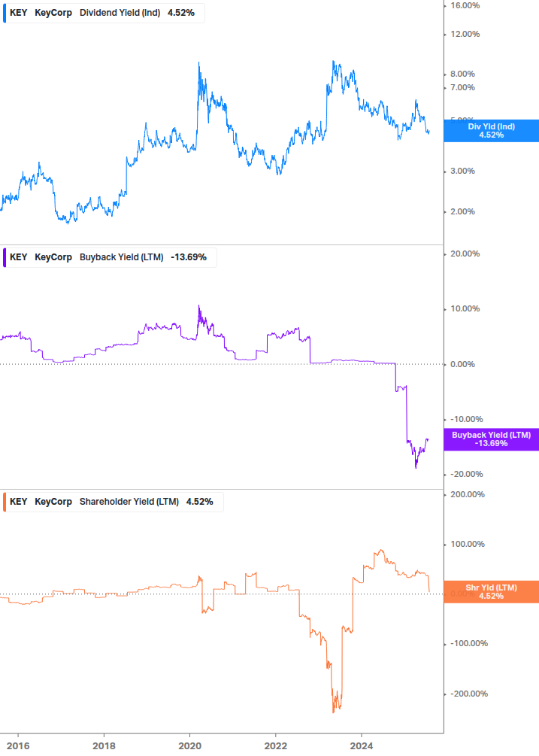Select the 'Dividend Yield (Ind)' legend label
Screen dimensions: 539x756
pyautogui.click(x=120, y=13)
